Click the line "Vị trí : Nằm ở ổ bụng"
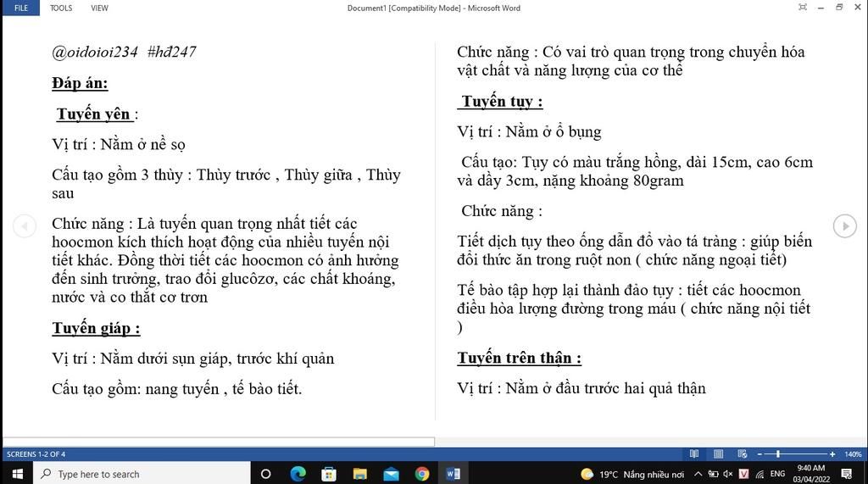The image size is (868, 484). pyautogui.click(x=529, y=131)
